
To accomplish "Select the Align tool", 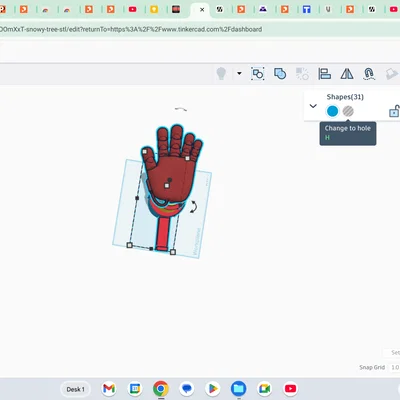I will click(x=324, y=74).
